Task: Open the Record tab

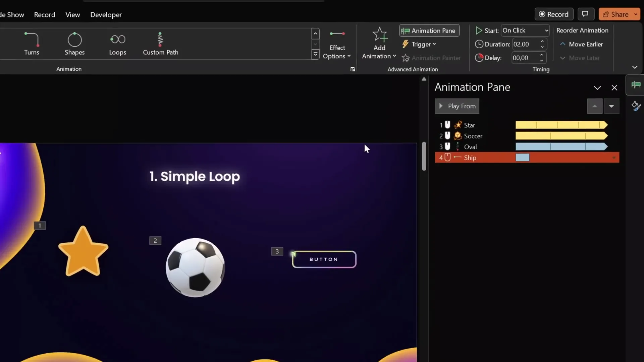Action: click(44, 15)
